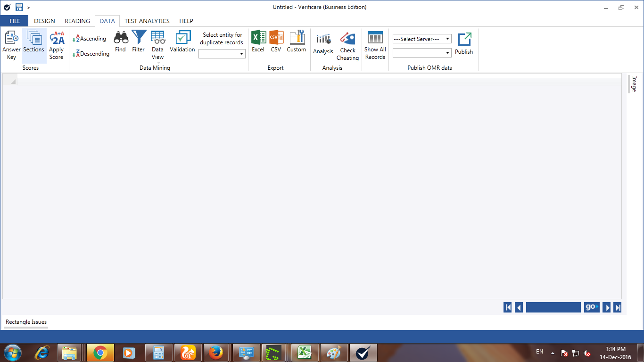This screenshot has width=644, height=362.
Task: Expand the Data View dropdown
Action: pyautogui.click(x=158, y=62)
